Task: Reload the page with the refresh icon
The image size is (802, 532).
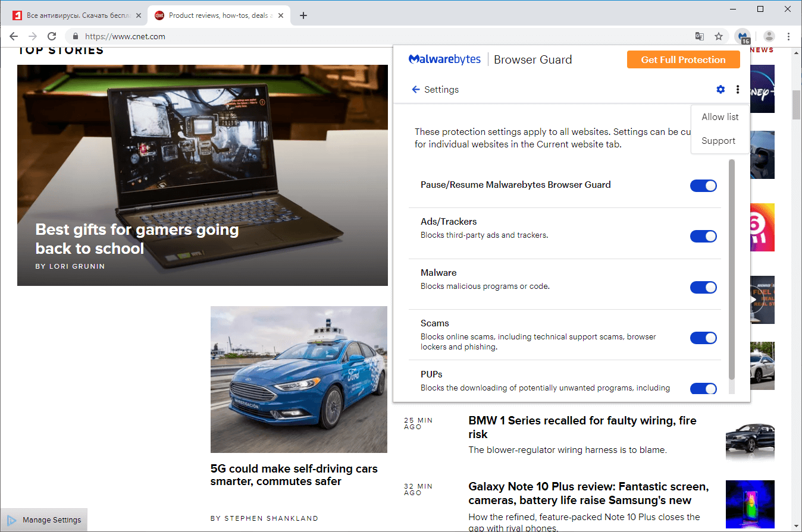Action: pyautogui.click(x=52, y=36)
